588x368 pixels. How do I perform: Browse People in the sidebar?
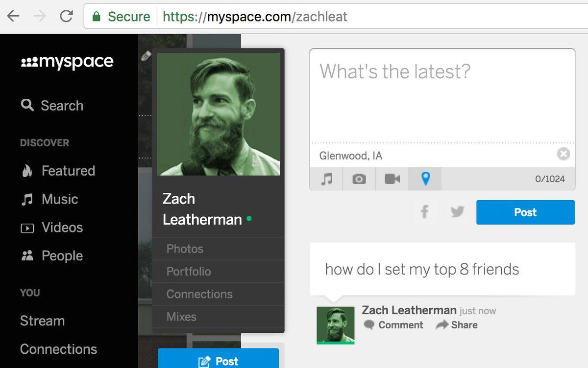pos(51,256)
